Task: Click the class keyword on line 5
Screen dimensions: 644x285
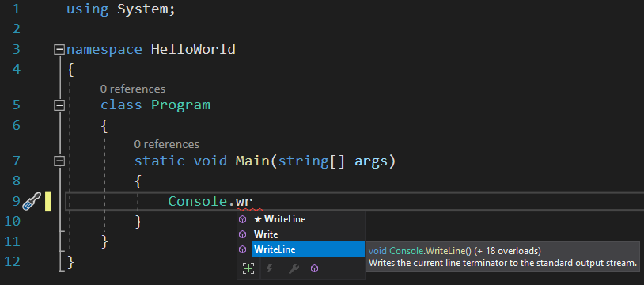Action: coord(121,105)
